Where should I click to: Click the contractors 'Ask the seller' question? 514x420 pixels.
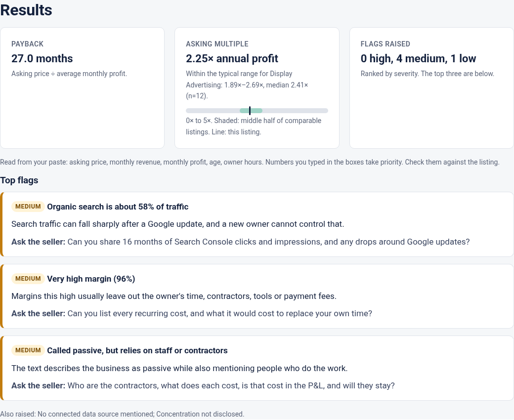(x=203, y=385)
